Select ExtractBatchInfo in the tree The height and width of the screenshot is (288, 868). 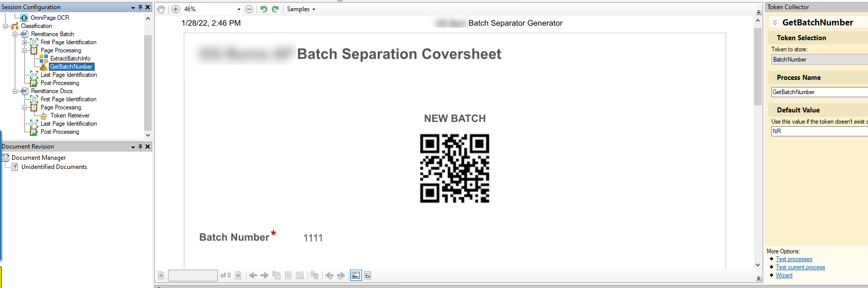click(70, 59)
